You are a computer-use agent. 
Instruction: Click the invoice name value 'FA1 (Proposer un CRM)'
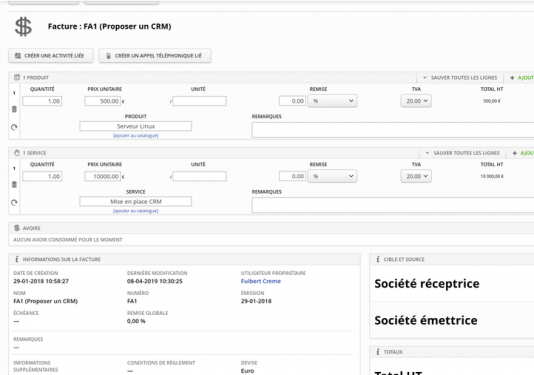[x=46, y=301]
